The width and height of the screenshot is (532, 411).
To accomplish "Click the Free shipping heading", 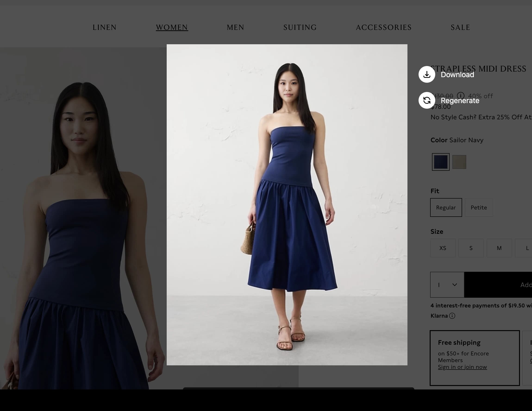I will pos(459,342).
